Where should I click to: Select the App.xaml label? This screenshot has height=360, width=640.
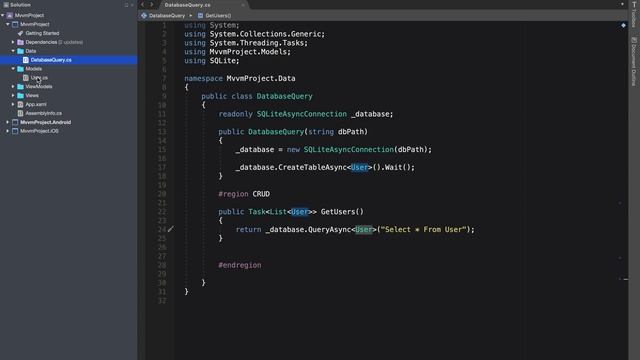(x=36, y=104)
